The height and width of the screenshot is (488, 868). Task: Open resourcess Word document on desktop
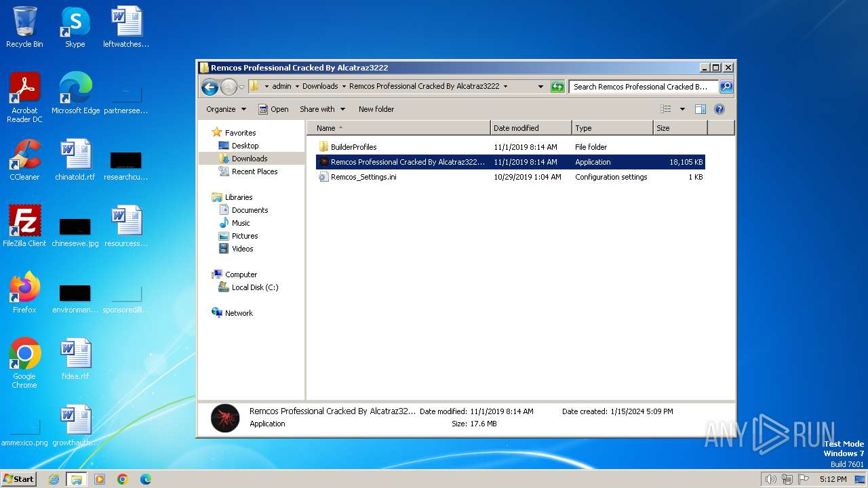[x=126, y=226]
